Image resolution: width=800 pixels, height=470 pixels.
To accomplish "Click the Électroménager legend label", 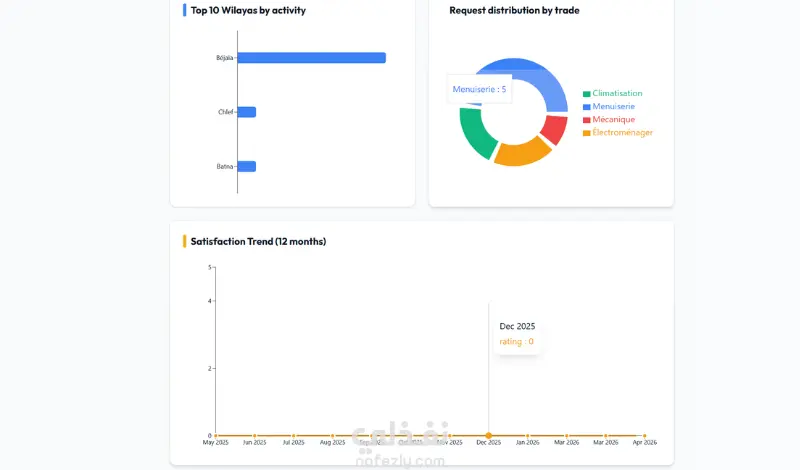I will pyautogui.click(x=622, y=133).
